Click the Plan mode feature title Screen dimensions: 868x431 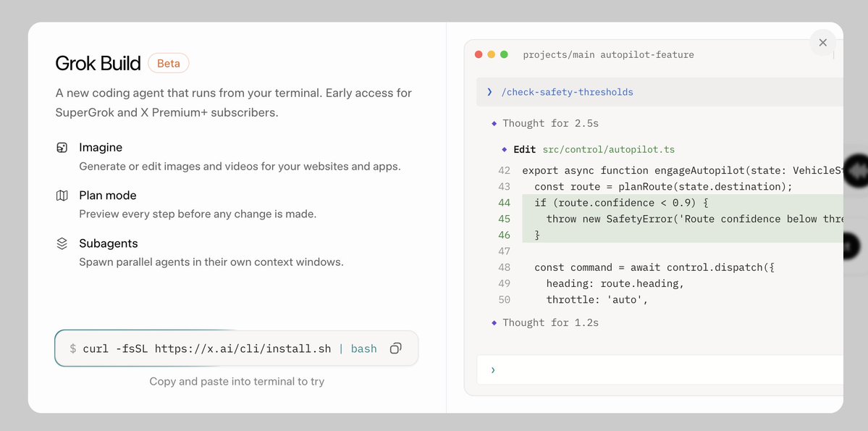coord(107,196)
